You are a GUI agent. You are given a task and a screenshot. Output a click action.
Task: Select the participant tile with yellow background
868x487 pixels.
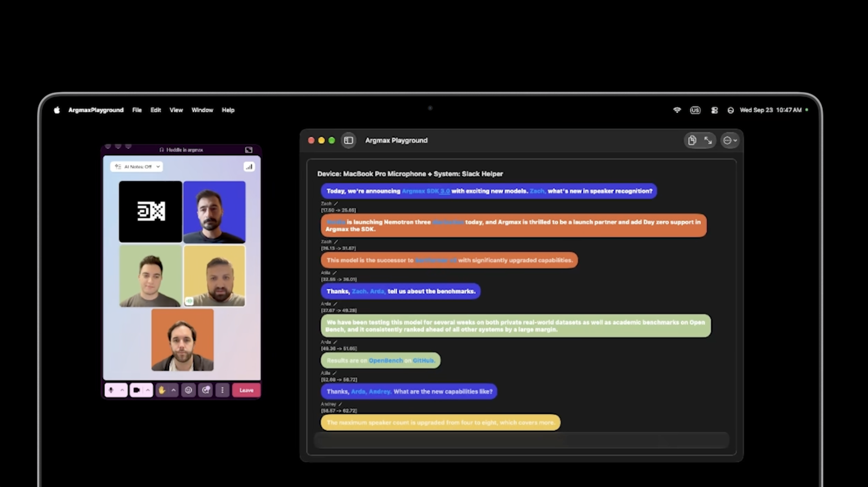coord(214,275)
